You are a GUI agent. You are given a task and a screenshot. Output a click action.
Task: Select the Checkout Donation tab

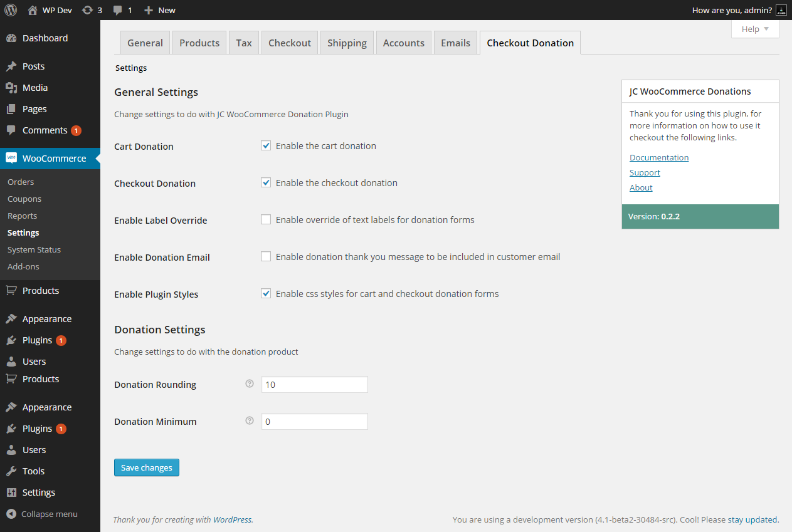coord(531,43)
